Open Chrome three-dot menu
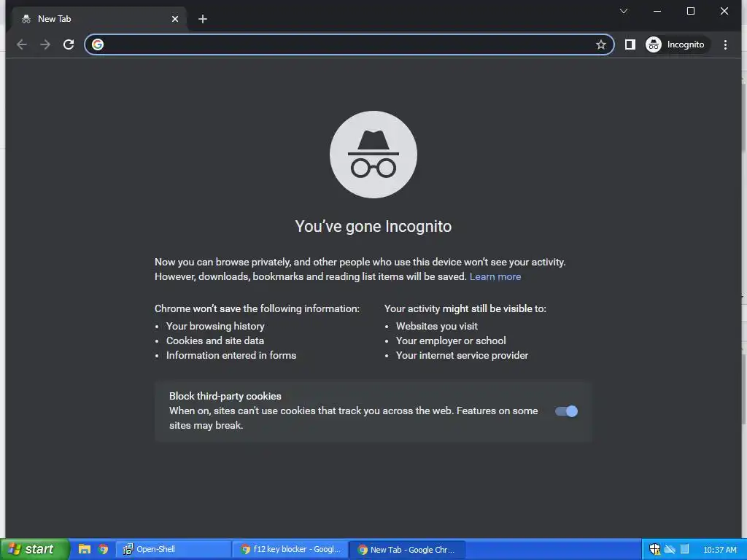 [725, 44]
